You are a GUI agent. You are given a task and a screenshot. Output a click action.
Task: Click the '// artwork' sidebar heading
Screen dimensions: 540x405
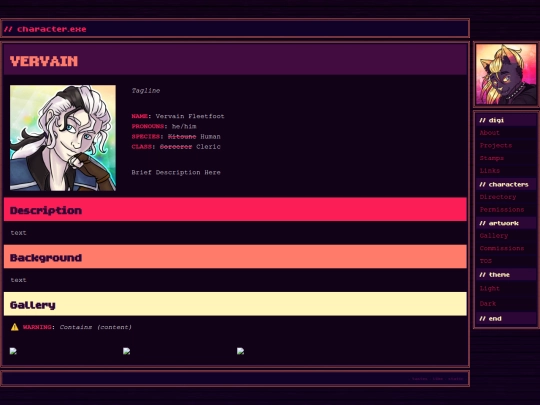tap(499, 223)
